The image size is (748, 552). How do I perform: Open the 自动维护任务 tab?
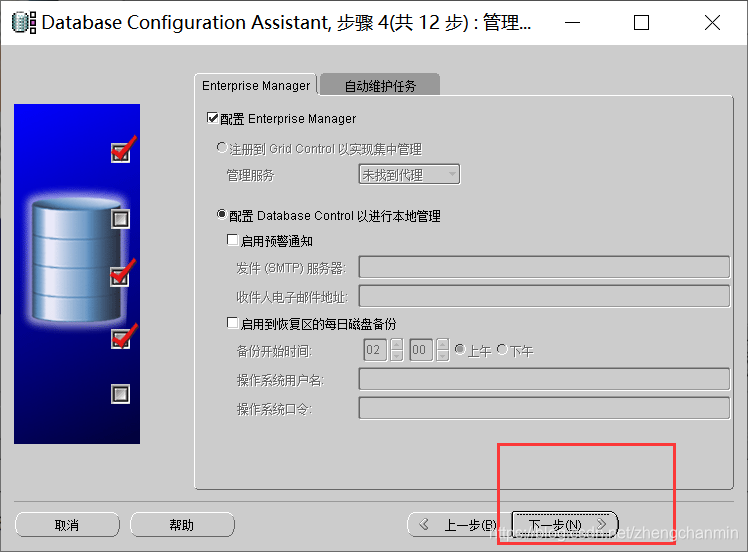(380, 85)
